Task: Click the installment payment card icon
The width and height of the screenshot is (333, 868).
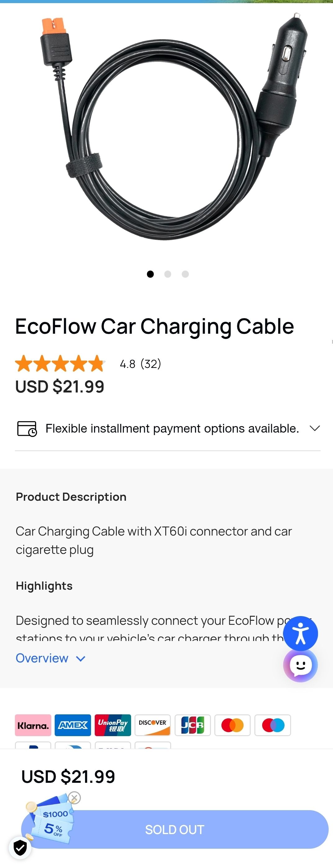Action: tap(27, 428)
